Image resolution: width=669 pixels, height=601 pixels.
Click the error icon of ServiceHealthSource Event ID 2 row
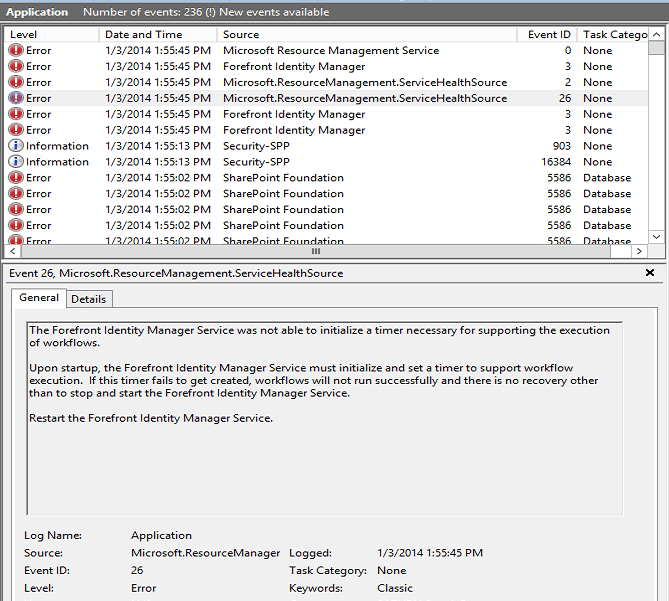(16, 82)
